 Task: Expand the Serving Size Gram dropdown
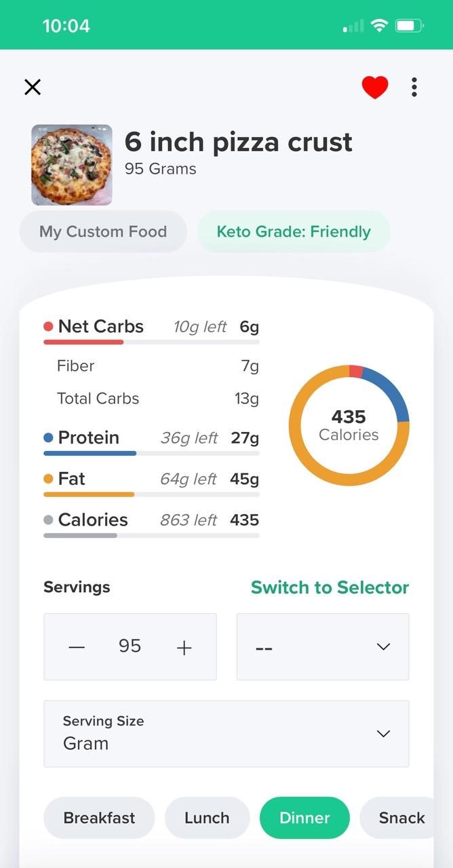tap(226, 734)
